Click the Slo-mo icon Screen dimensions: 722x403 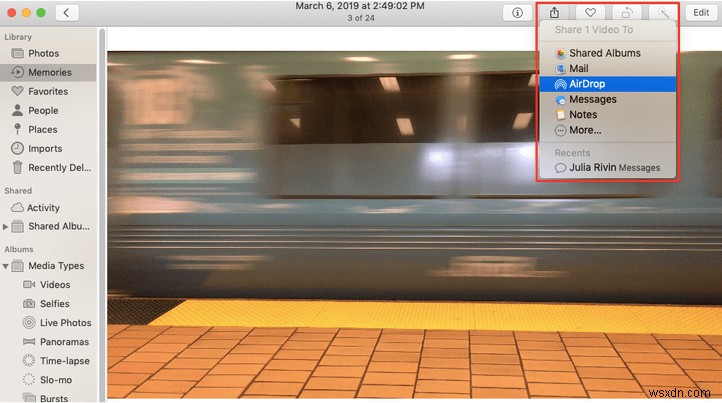(x=29, y=380)
